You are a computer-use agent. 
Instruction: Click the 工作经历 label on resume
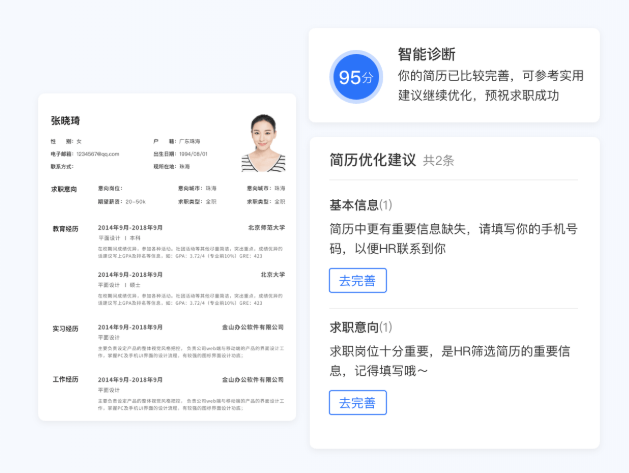[x=65, y=379]
